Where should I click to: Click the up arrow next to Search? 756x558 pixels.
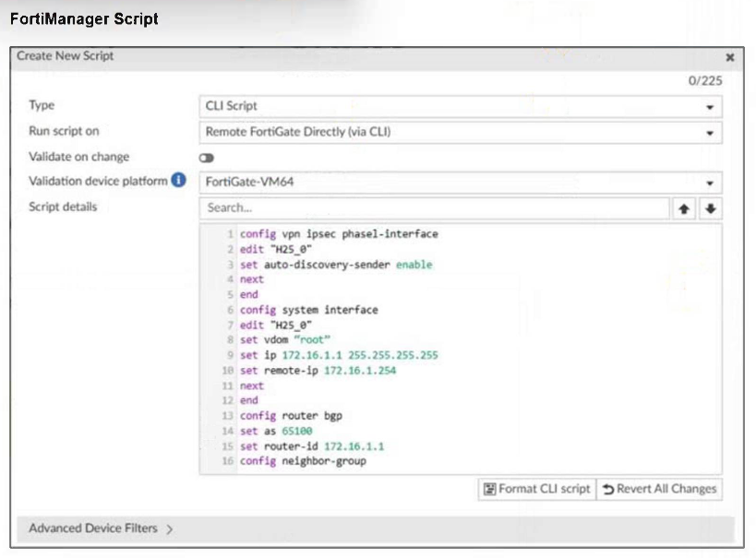coord(684,208)
